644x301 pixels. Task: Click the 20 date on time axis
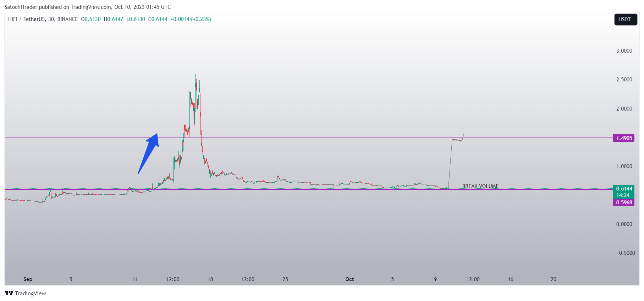point(554,279)
